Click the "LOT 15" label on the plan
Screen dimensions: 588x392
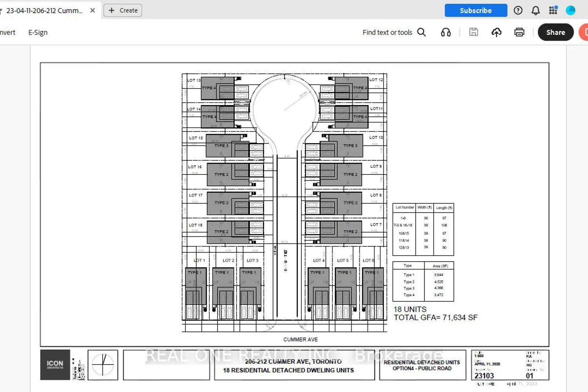tap(196, 138)
